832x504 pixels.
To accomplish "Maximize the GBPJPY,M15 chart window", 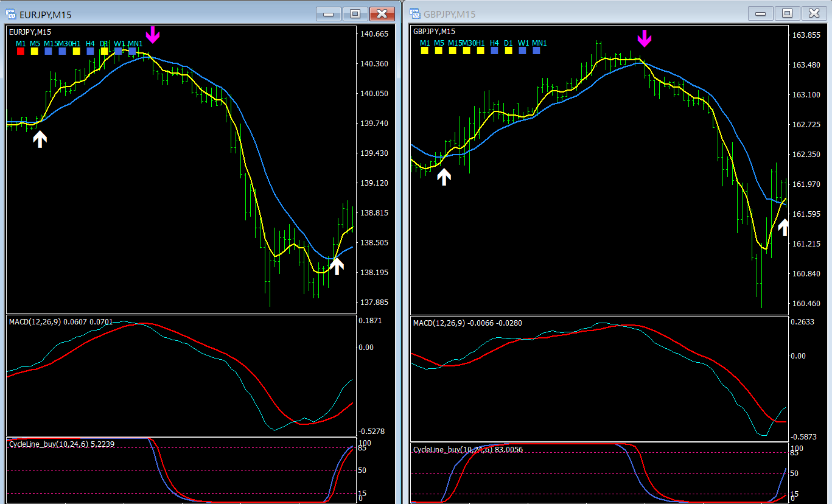I will 786,13.
